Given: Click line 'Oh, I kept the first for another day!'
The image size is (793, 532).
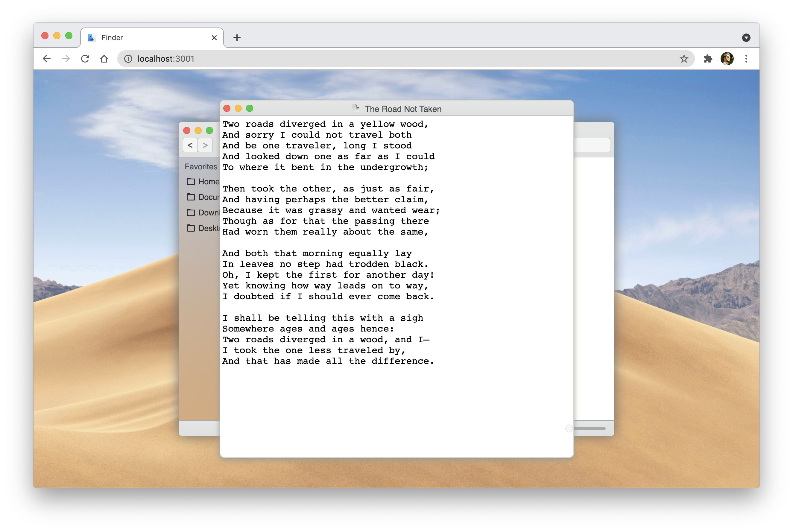Looking at the screenshot, I should pos(328,275).
